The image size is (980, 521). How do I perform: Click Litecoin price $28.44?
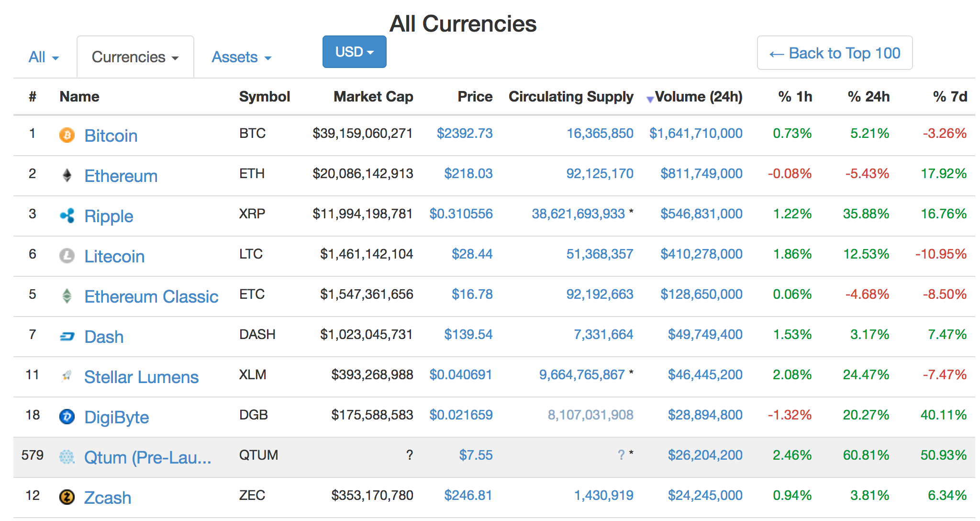pos(472,254)
